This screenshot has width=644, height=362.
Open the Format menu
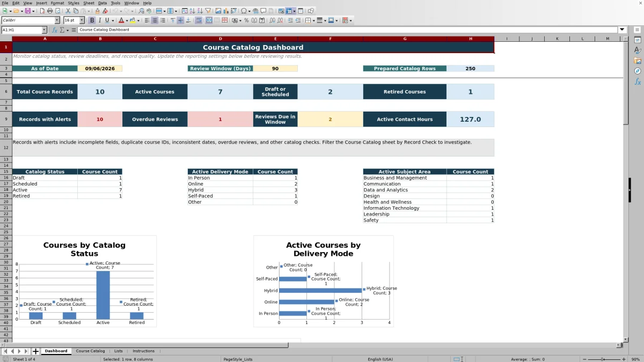(x=57, y=3)
